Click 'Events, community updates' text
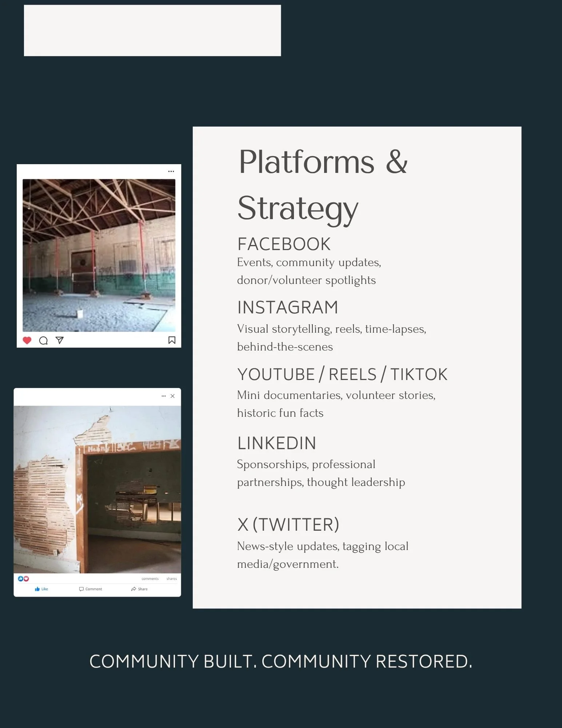 [309, 262]
